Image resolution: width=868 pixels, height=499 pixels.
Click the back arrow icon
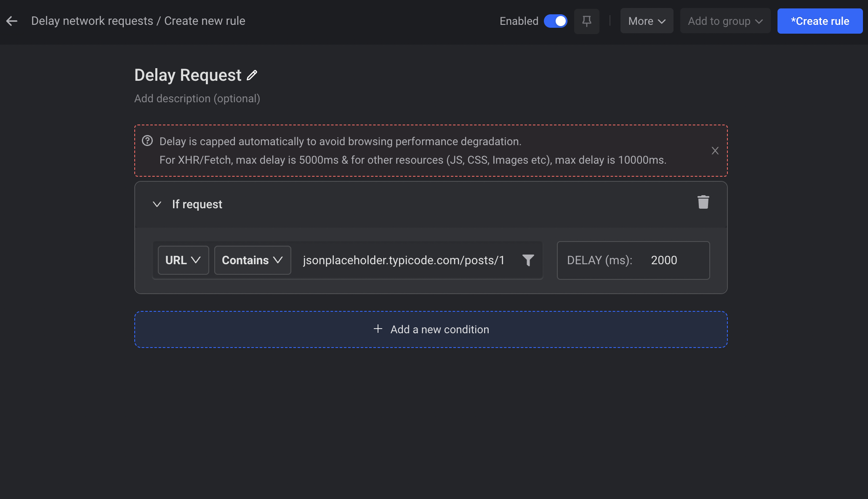(x=12, y=21)
